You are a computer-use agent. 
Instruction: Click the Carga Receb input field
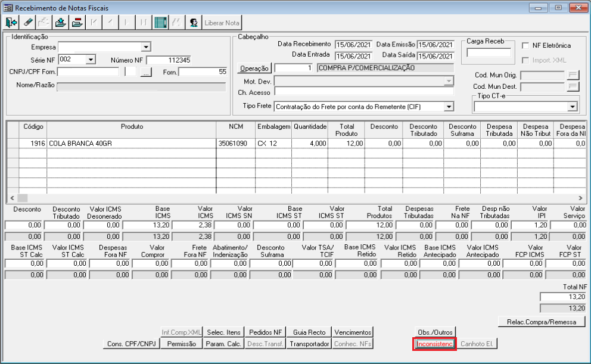[x=489, y=53]
